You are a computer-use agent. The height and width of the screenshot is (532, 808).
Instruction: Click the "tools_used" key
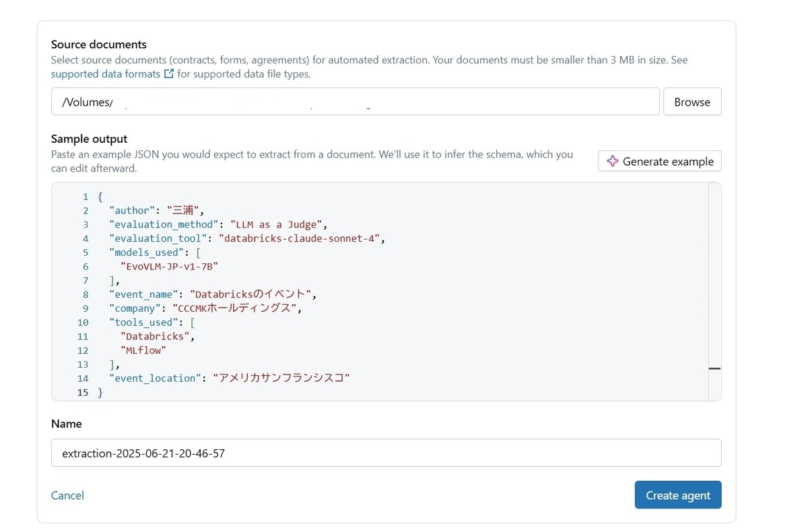pos(144,323)
